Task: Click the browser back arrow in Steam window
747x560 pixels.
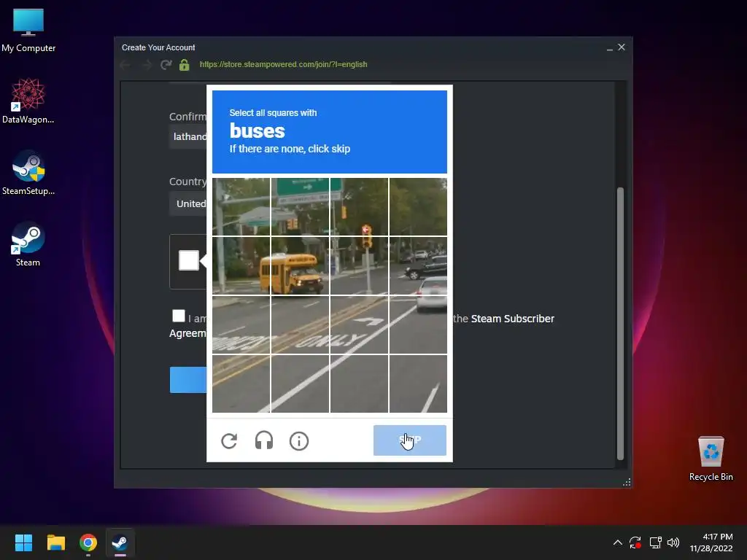Action: [x=125, y=65]
